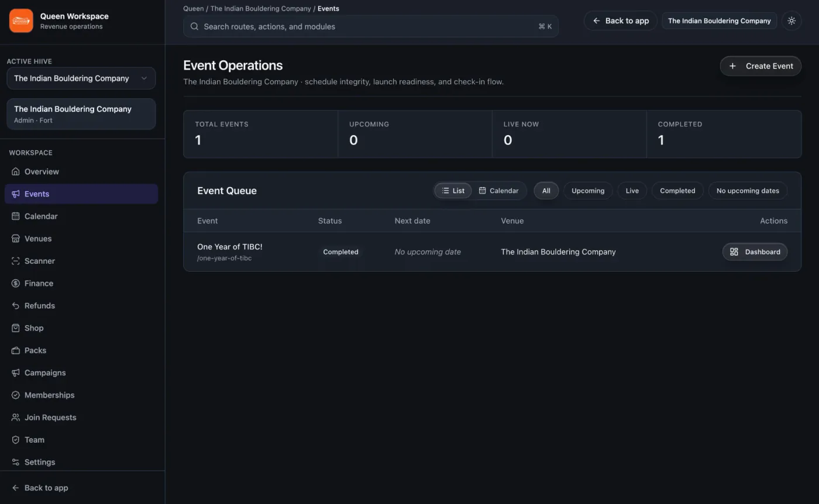This screenshot has width=819, height=504.
Task: Filter events by Upcoming
Action: 588,191
